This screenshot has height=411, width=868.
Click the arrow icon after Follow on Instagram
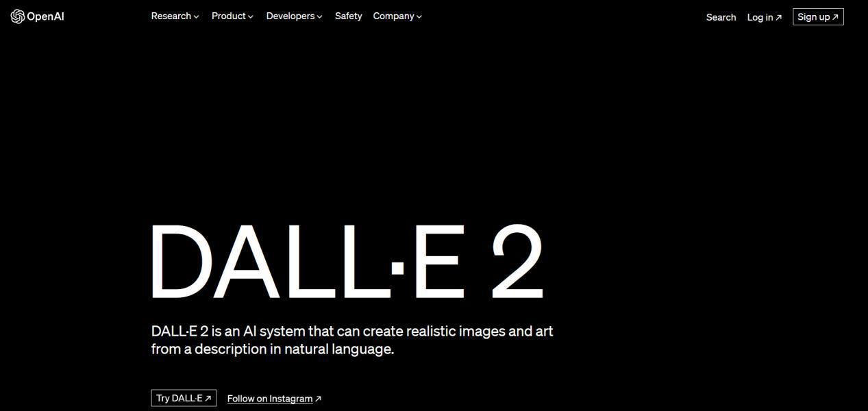(x=318, y=399)
